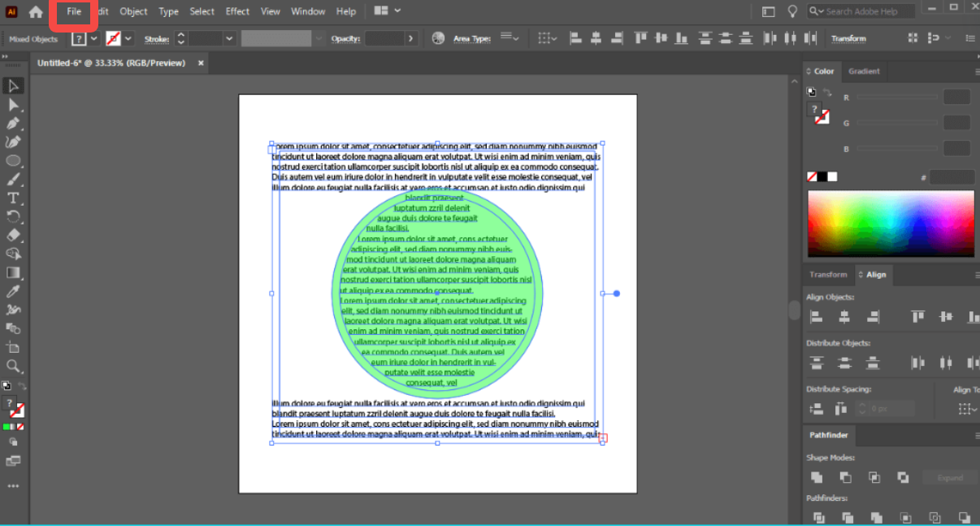Viewport: 980px width, 526px height.
Task: Toggle Default Fill and Stroke
Action: tap(7, 386)
